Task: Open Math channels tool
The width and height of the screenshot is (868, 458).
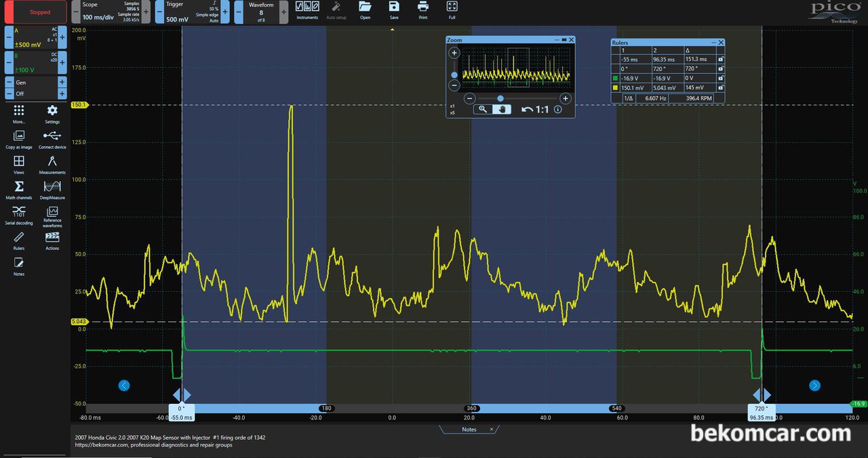Action: point(19,190)
